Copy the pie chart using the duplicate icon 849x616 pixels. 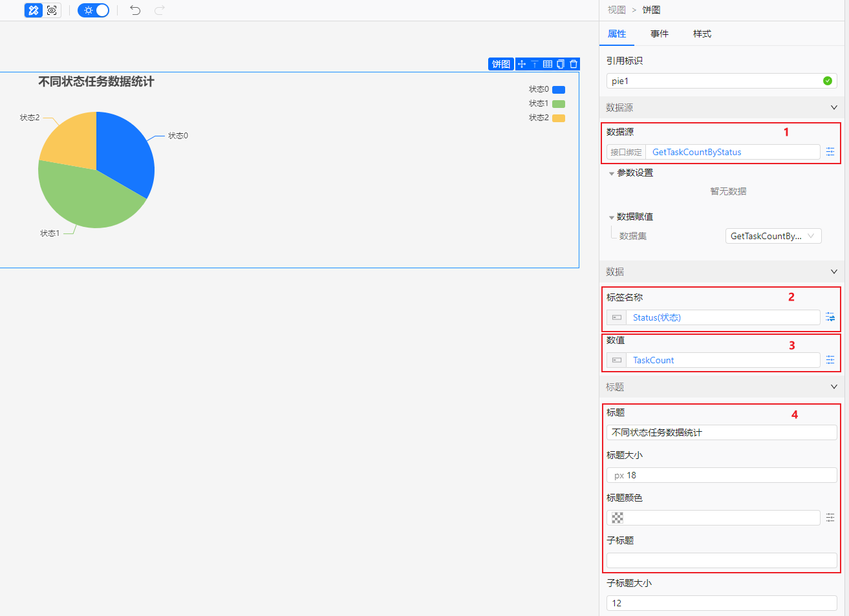tap(560, 64)
